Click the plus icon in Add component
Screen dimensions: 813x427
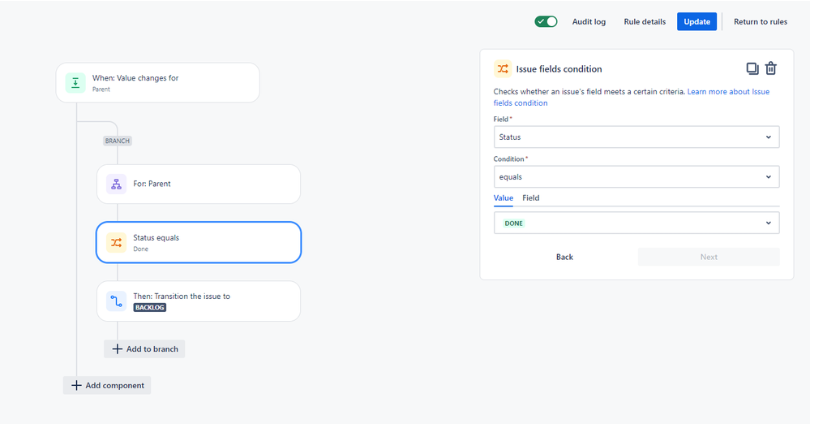[76, 386]
